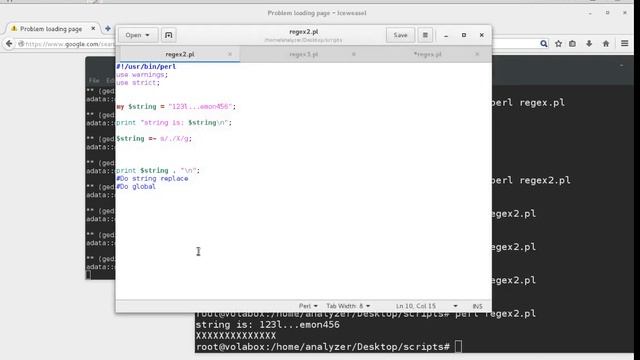Switch to regex2.pl tab
Viewport: 640px width, 360px height.
(180, 54)
